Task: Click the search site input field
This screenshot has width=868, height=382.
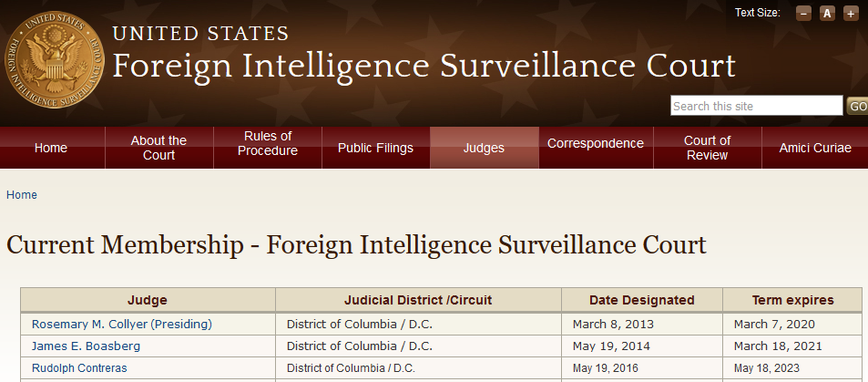Action: [x=756, y=106]
